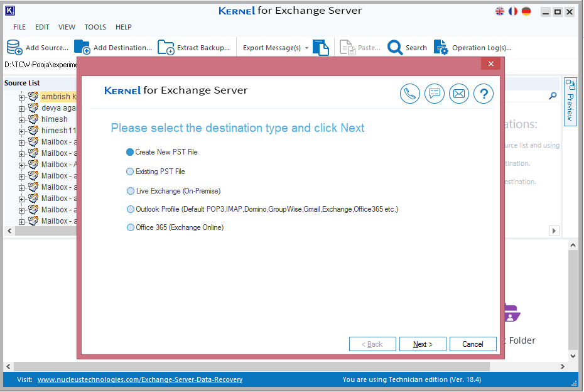The width and height of the screenshot is (584, 392).
Task: Open the nucleustechnologies.com website link
Action: click(140, 379)
